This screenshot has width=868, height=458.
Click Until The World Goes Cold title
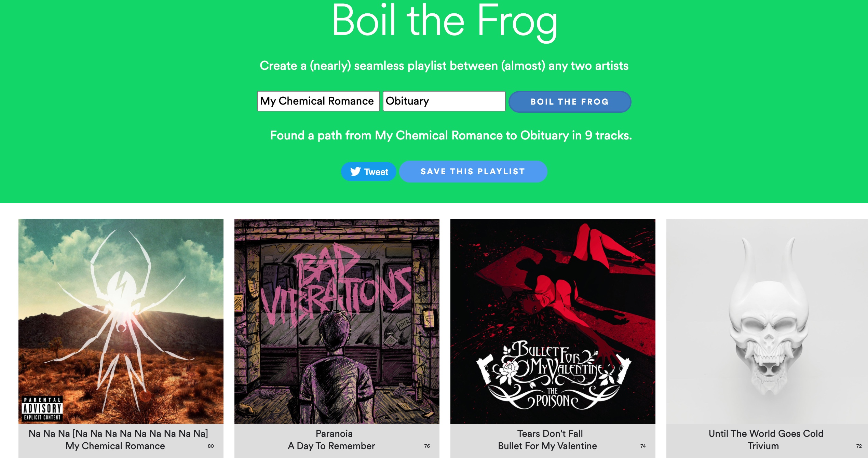(766, 433)
